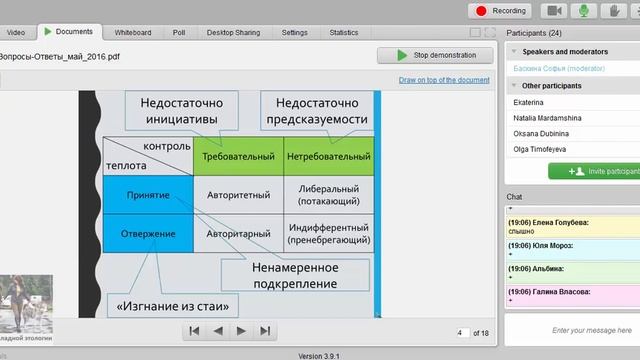Click the Либеральный (потакающий) cell
Viewport: 640px width, 360px height.
329,195
